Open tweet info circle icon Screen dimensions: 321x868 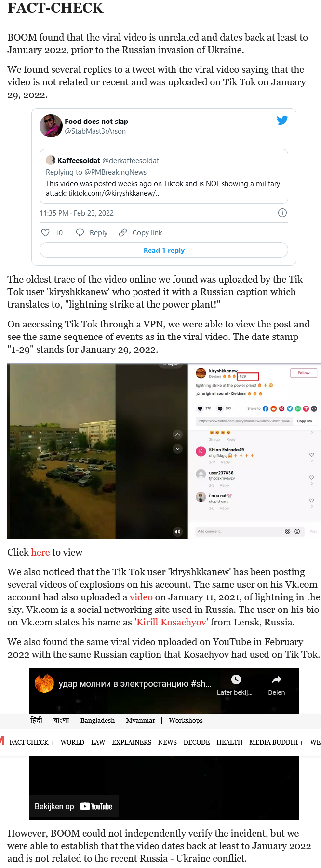tap(282, 213)
